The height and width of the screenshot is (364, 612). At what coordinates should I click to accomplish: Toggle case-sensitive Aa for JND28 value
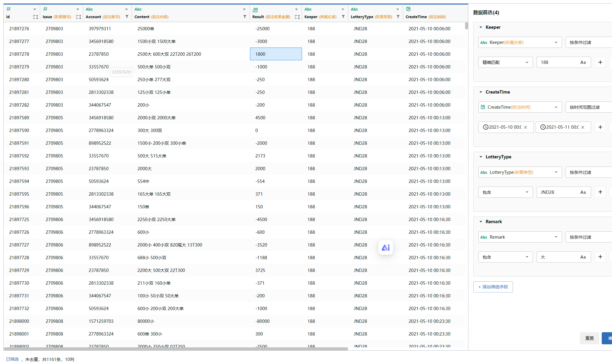583,192
